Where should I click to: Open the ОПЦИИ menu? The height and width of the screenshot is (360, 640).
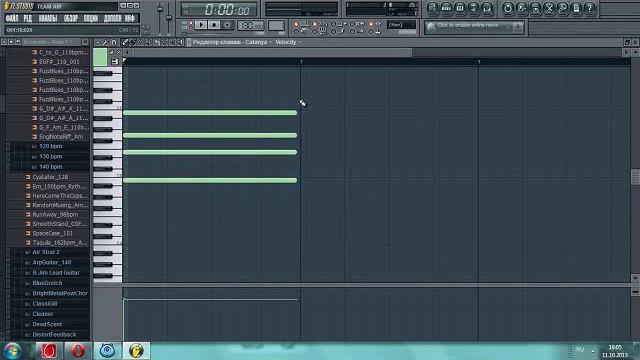click(x=91, y=18)
